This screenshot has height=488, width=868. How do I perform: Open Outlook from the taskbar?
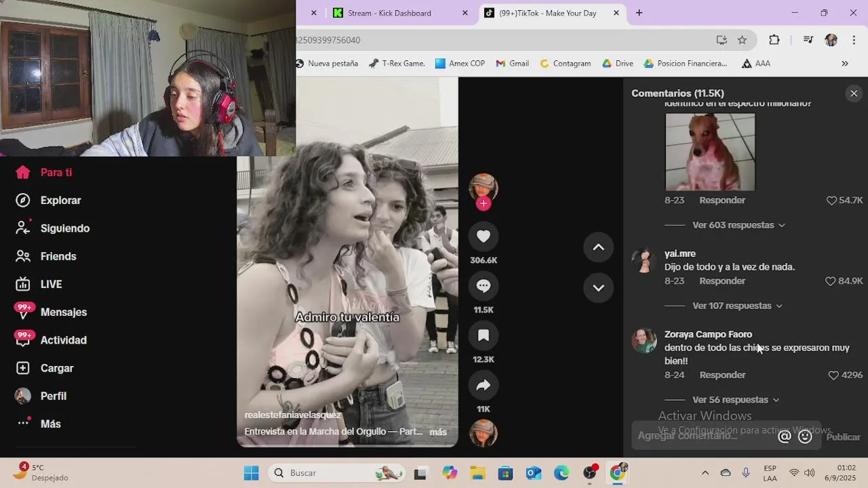click(x=533, y=473)
